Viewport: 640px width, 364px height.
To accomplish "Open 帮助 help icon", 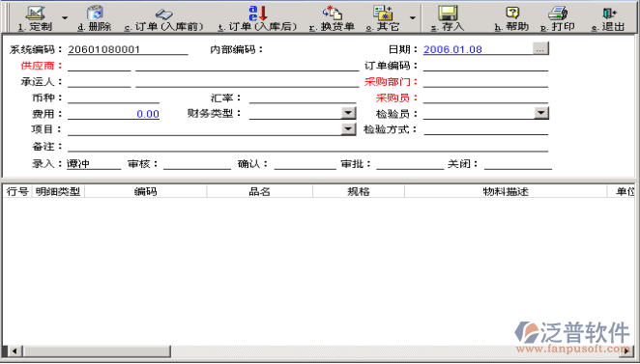I will tap(512, 14).
